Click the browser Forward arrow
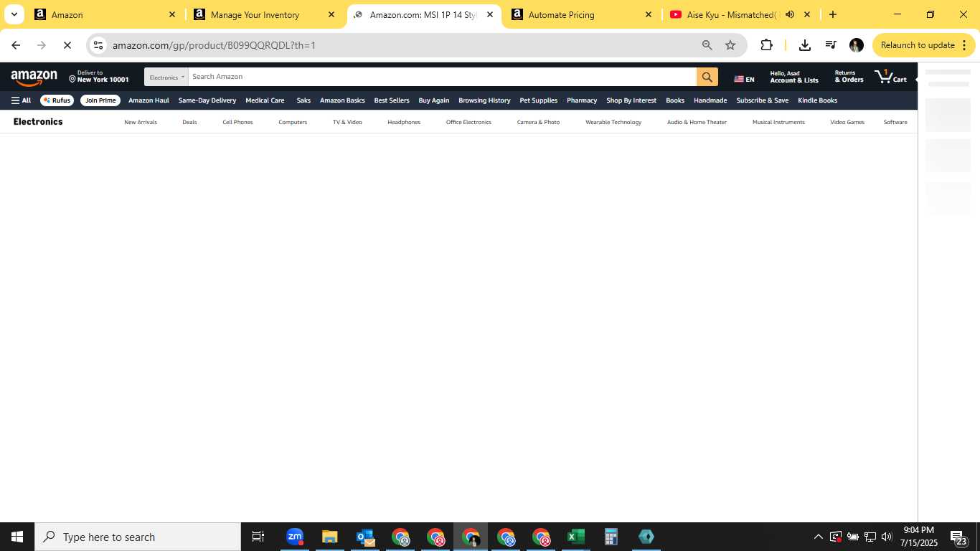Viewport: 980px width, 551px height. click(x=42, y=45)
